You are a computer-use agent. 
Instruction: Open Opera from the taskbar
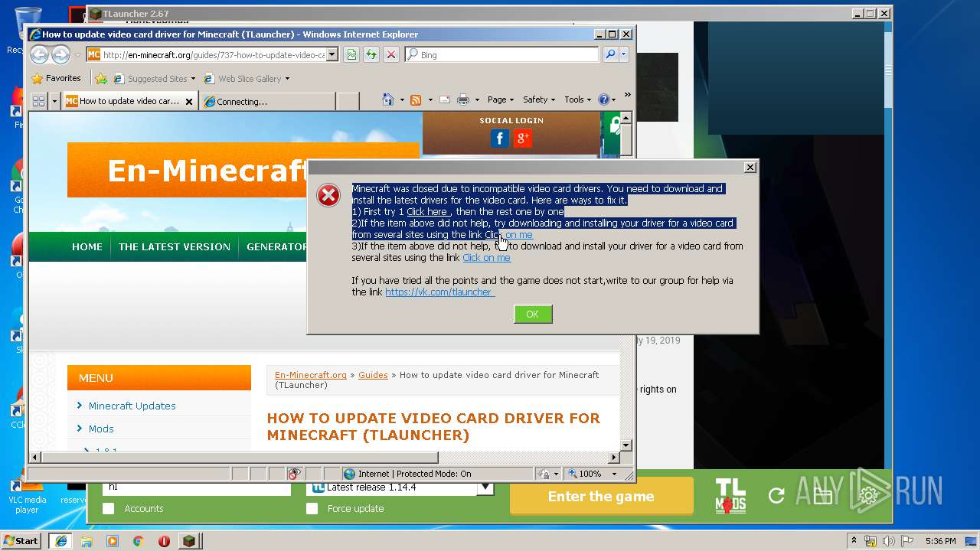coord(164,541)
